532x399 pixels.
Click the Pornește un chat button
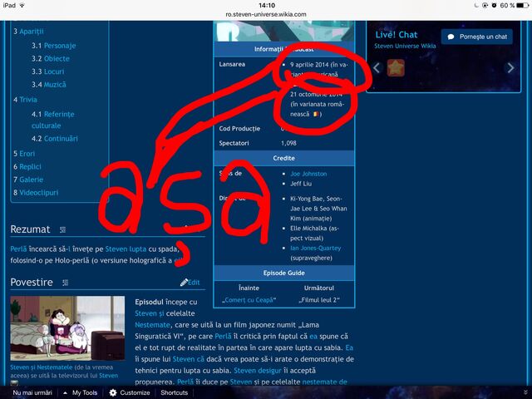(477, 37)
